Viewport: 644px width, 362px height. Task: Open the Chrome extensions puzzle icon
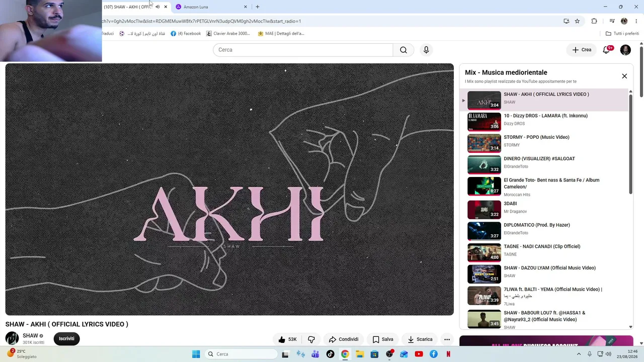594,21
